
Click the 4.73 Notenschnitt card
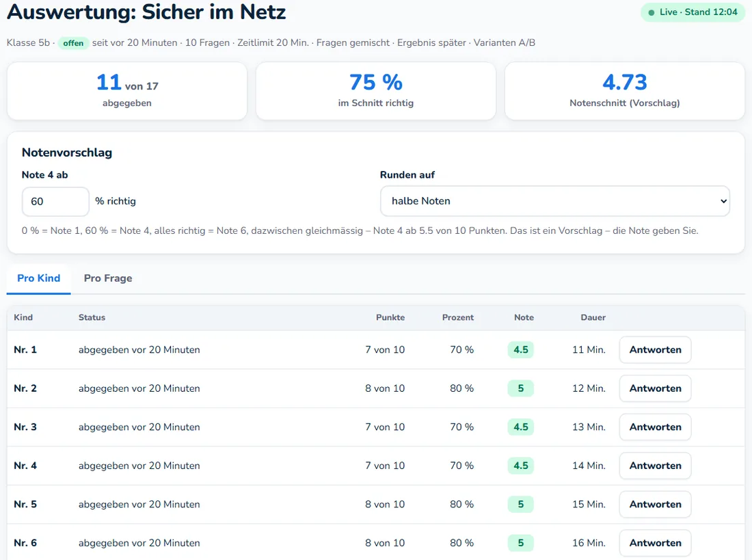click(625, 91)
